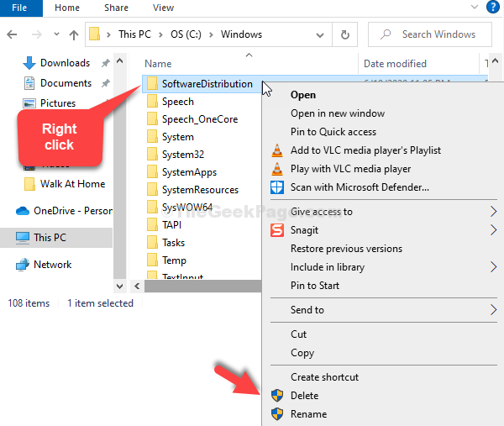Expand the Send to submenu
The image size is (504, 426).
tap(382, 310)
